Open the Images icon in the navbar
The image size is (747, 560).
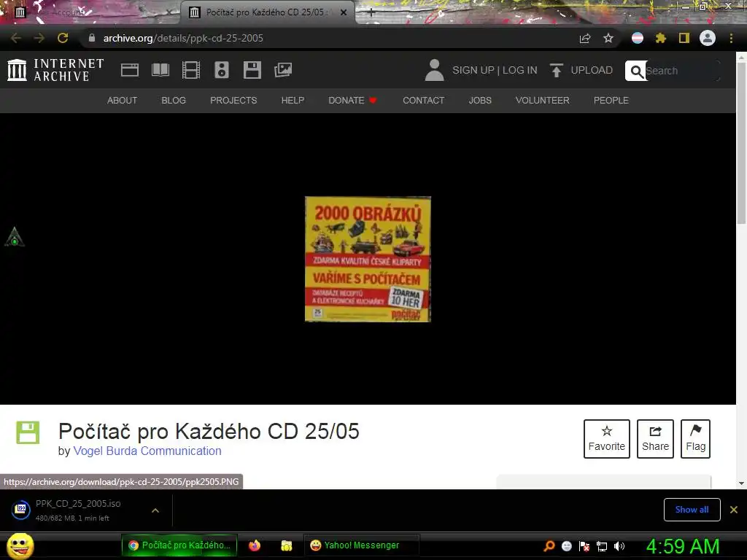pos(283,70)
